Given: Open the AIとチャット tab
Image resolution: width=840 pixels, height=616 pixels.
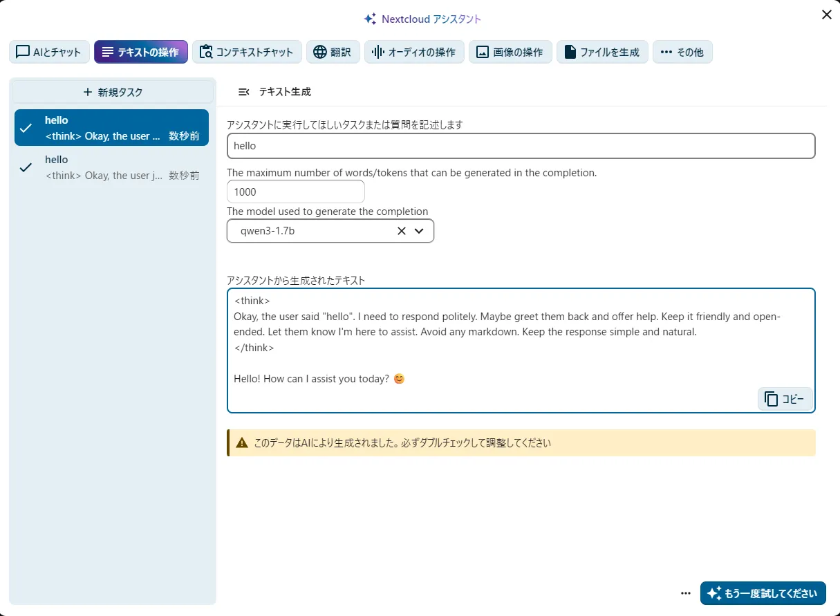Looking at the screenshot, I should pos(49,52).
